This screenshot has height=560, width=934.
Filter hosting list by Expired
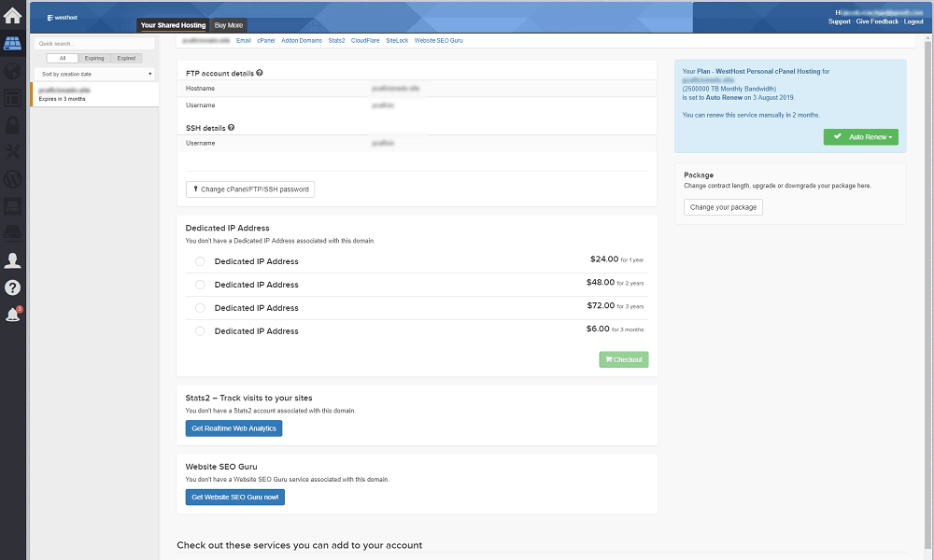126,58
